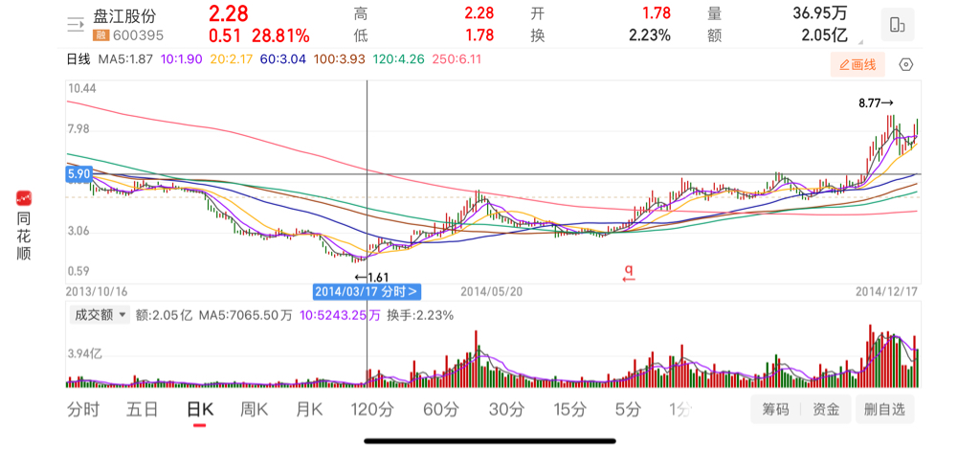Open the stock list menu icon

click(76, 25)
